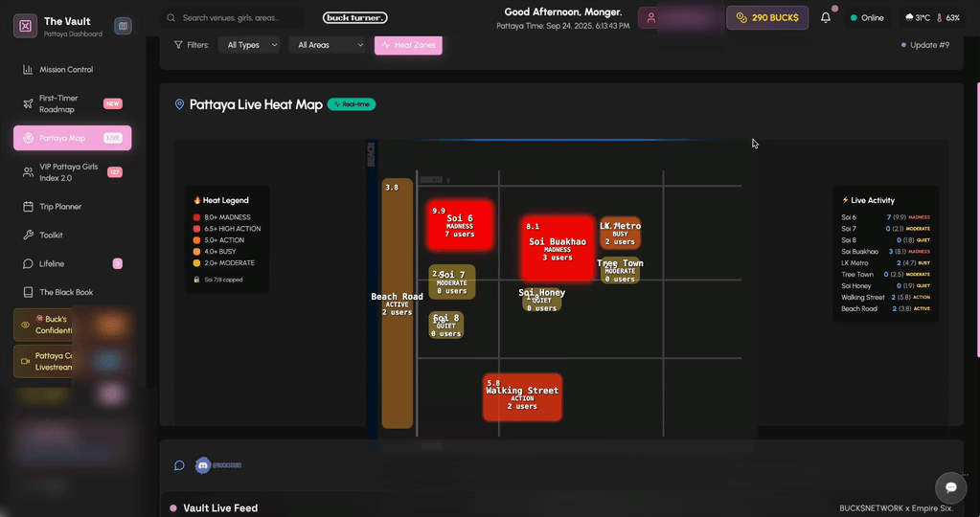This screenshot has height=517, width=980.
Task: Select the LK Metro zone
Action: coord(620,233)
